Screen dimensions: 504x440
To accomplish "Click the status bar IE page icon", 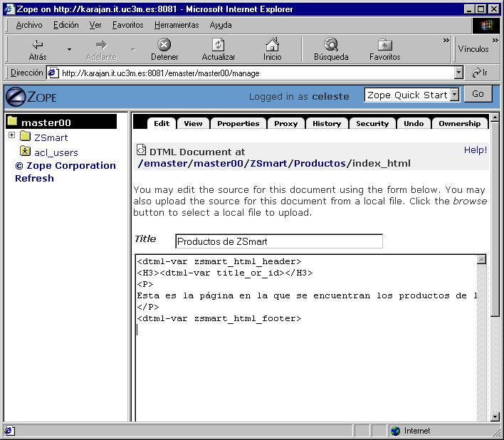I will pos(9,431).
